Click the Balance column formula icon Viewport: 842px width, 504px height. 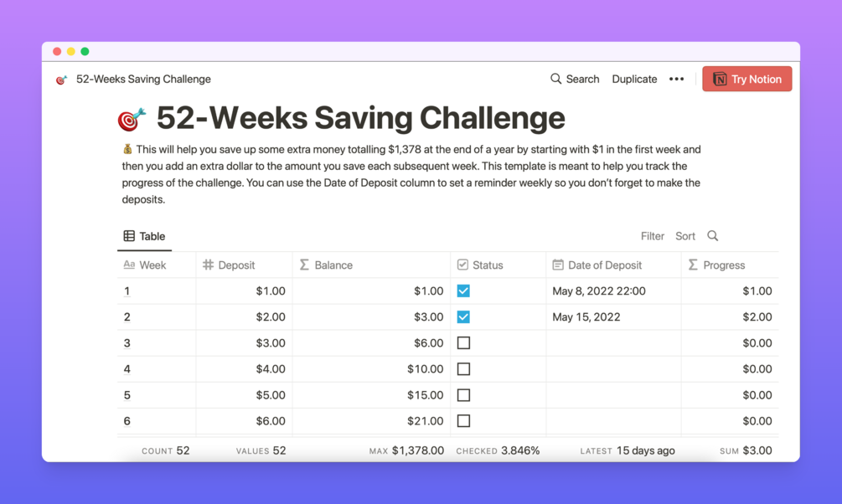click(304, 265)
